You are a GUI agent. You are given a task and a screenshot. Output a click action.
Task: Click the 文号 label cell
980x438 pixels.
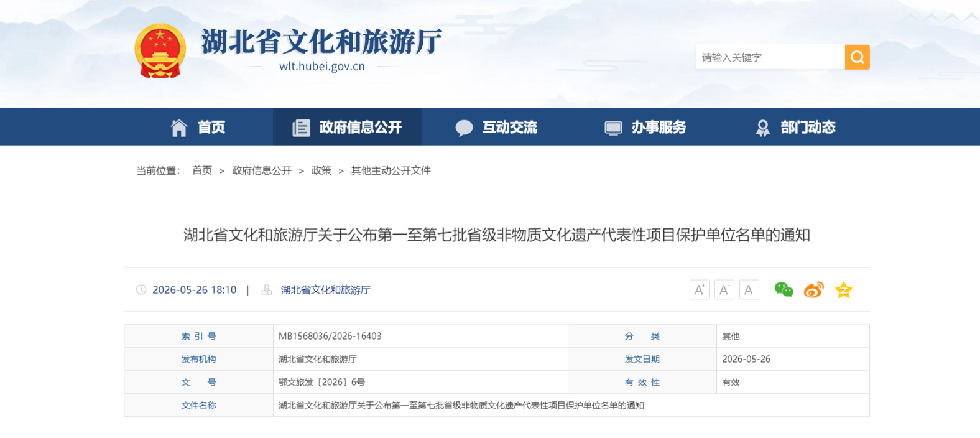199,383
